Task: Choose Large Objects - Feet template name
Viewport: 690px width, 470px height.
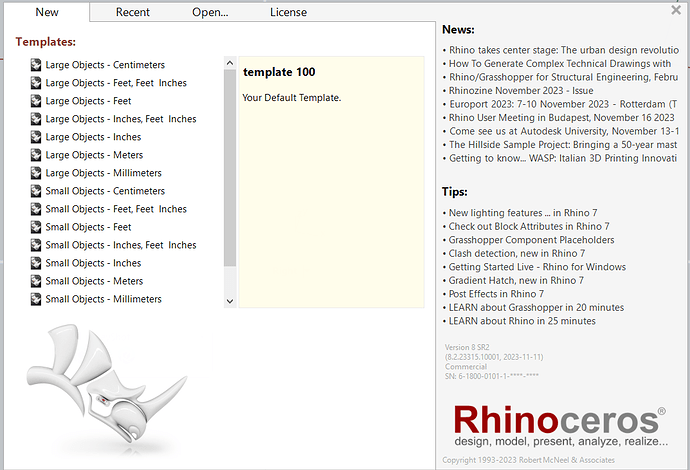Action: pos(88,101)
